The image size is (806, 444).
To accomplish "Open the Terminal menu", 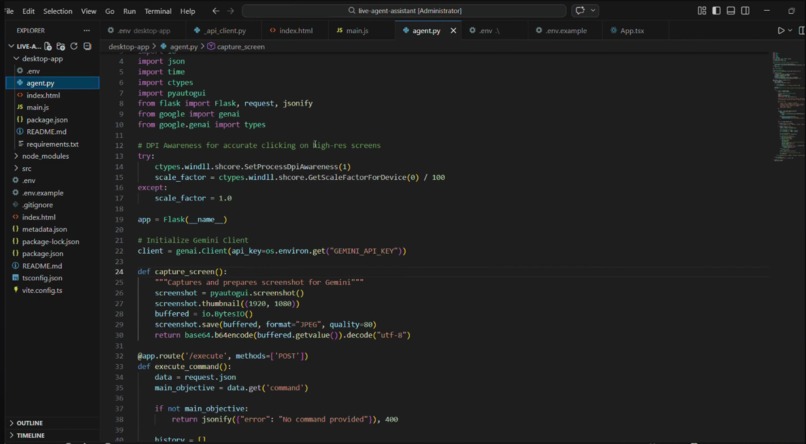I will tap(158, 11).
